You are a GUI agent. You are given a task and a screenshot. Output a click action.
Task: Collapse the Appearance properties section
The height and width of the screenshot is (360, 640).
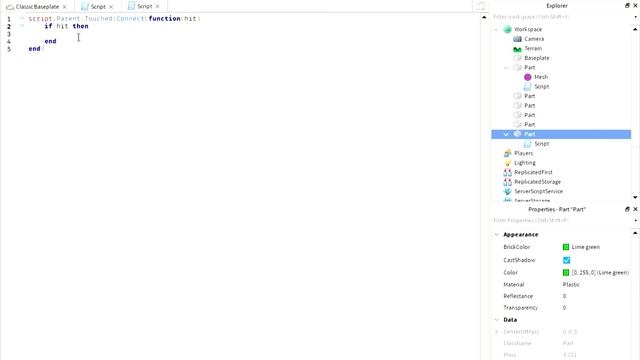[496, 235]
